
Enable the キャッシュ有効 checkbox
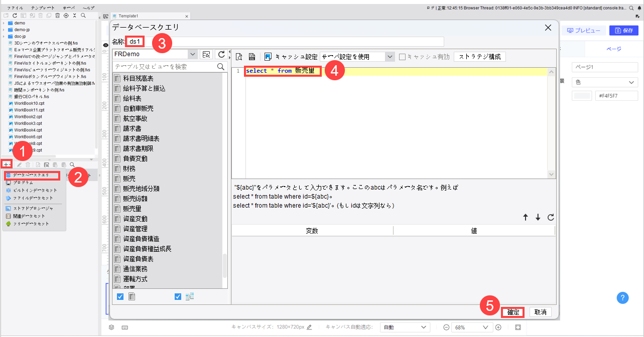[402, 57]
